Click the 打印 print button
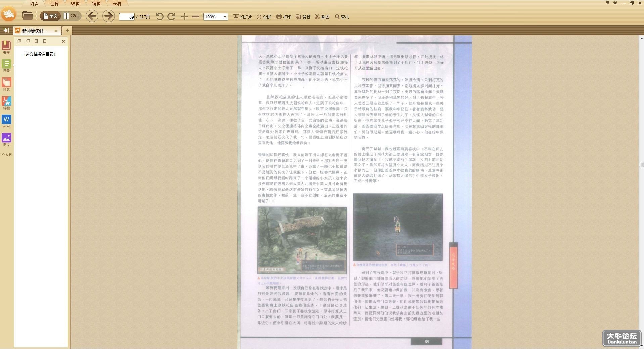Viewport: 644px width, 349px height. click(x=284, y=17)
